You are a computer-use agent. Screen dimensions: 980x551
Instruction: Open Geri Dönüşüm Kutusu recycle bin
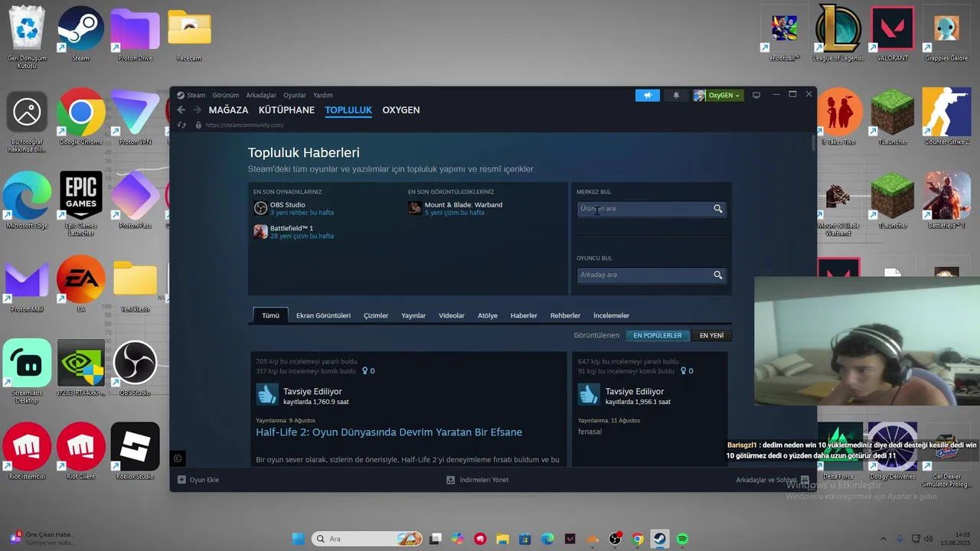(27, 37)
